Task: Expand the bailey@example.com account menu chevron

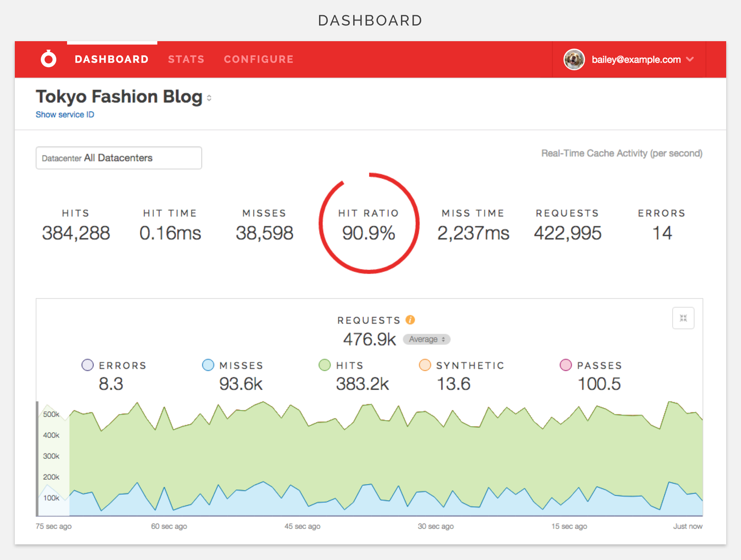Action: click(x=690, y=59)
